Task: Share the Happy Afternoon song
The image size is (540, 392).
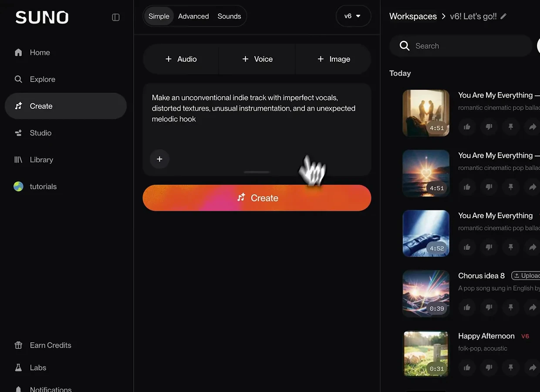Action: pos(532,368)
